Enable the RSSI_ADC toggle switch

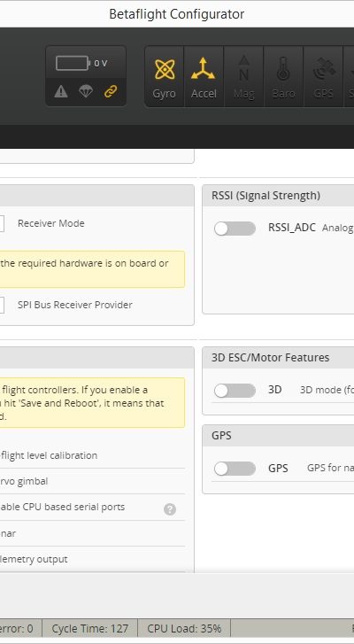235,229
